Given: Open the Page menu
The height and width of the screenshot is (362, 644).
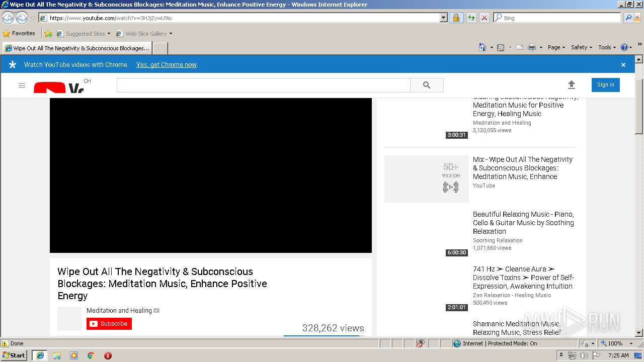Looking at the screenshot, I should [x=556, y=47].
